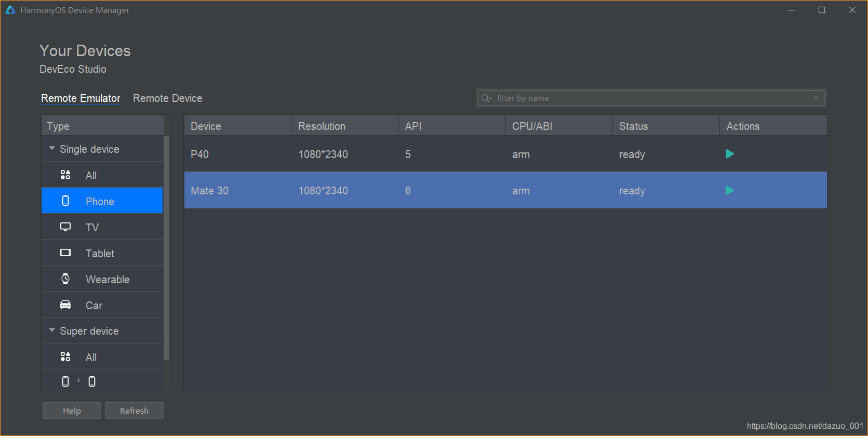Minimize the Device Manager window

(792, 10)
